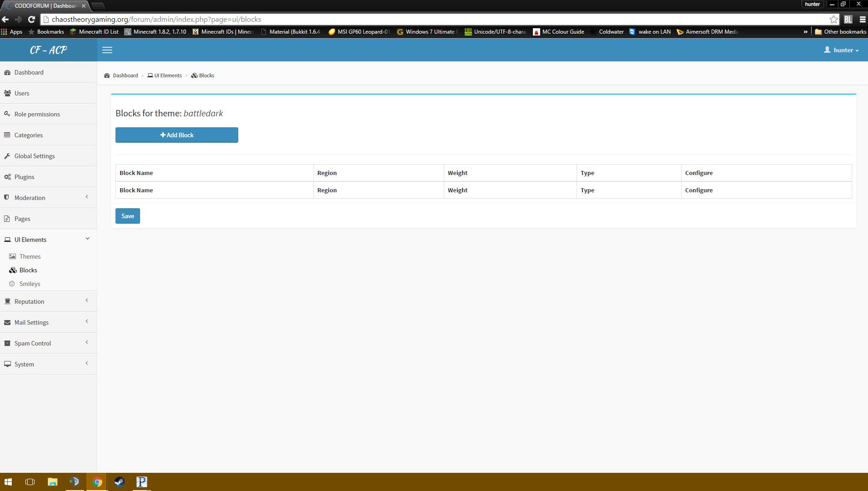The width and height of the screenshot is (868, 491).
Task: Open the Windows Start menu
Action: (8, 482)
